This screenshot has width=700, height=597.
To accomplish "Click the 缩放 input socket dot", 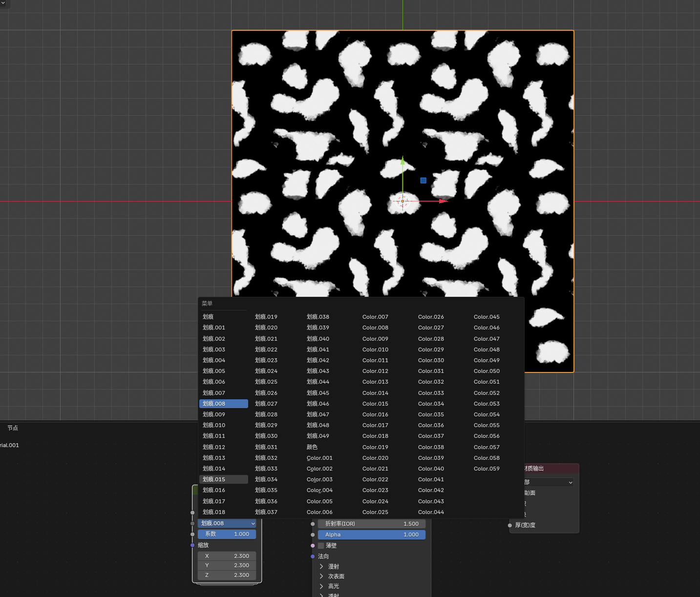I will [x=192, y=545].
